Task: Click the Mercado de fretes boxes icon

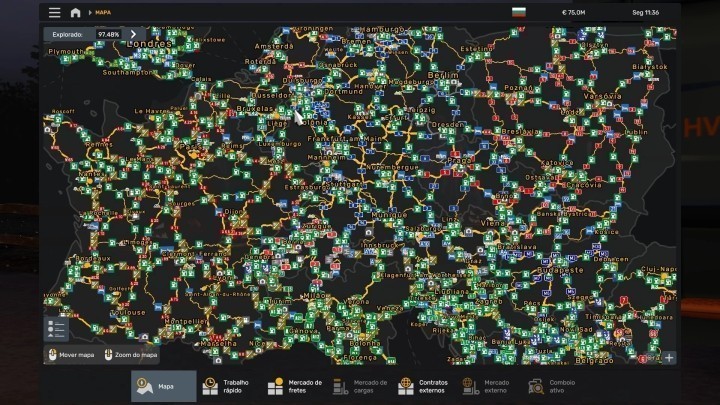Action: point(276,386)
